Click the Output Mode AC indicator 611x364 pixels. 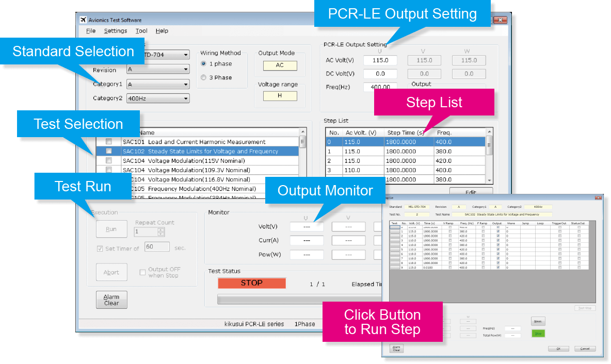tap(280, 65)
